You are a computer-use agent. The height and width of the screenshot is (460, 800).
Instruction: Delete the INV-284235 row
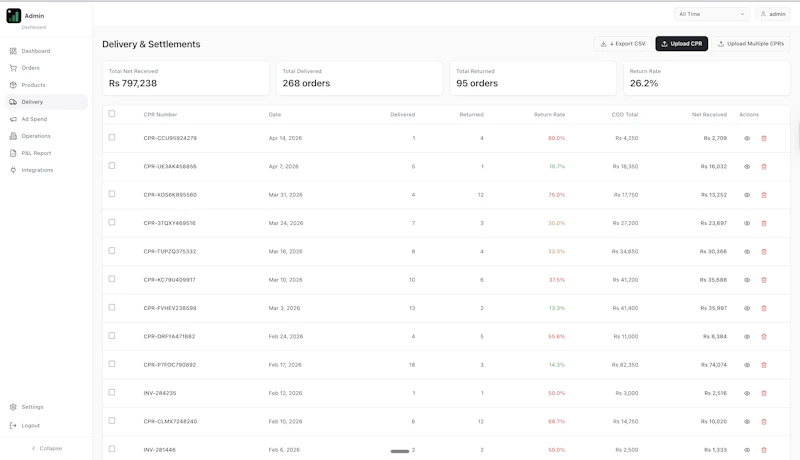click(x=764, y=393)
